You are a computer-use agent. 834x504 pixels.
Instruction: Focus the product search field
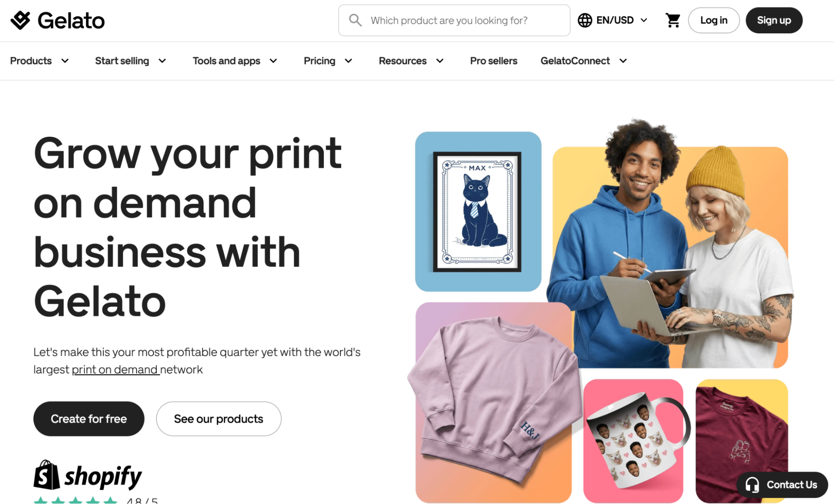[x=454, y=20]
